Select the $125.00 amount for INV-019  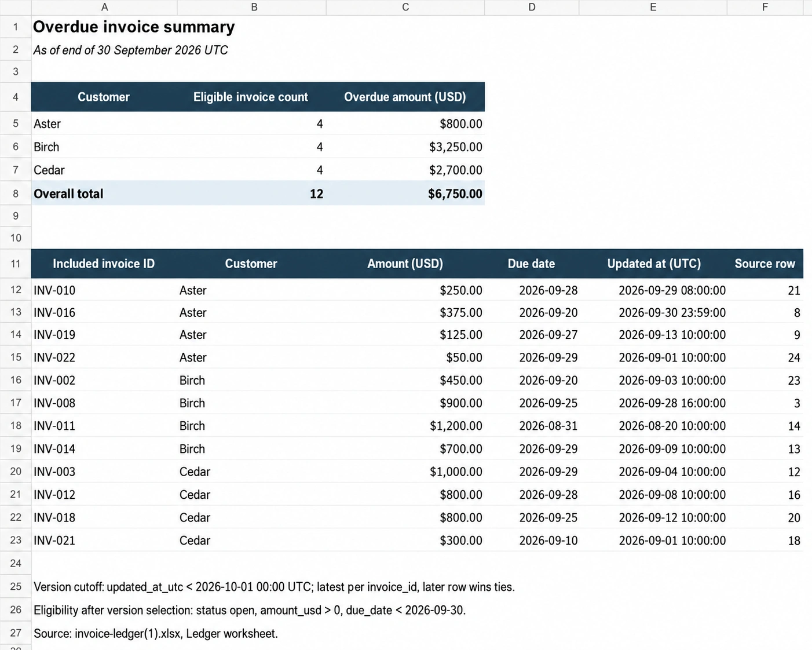tap(405, 335)
